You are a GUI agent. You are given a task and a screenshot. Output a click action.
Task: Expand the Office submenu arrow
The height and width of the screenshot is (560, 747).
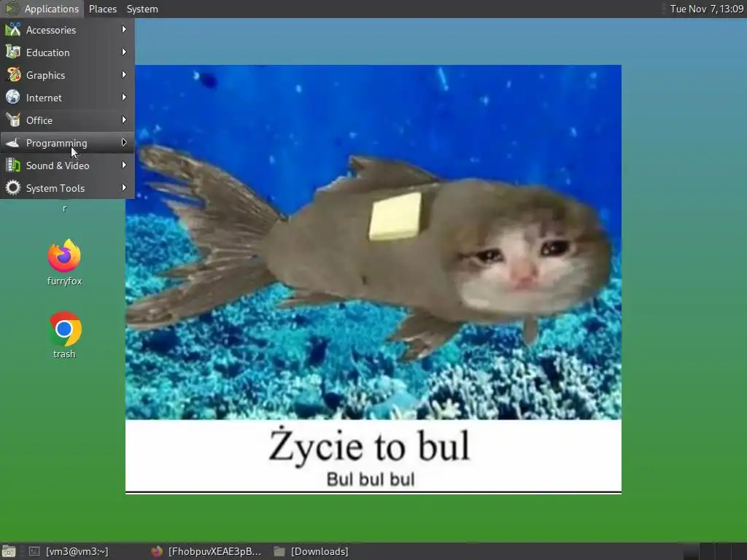point(124,120)
